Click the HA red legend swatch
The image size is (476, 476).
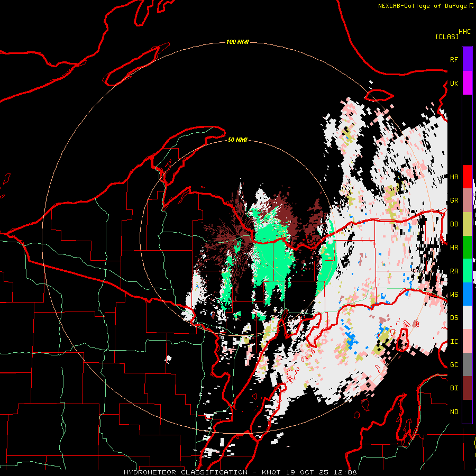click(467, 177)
